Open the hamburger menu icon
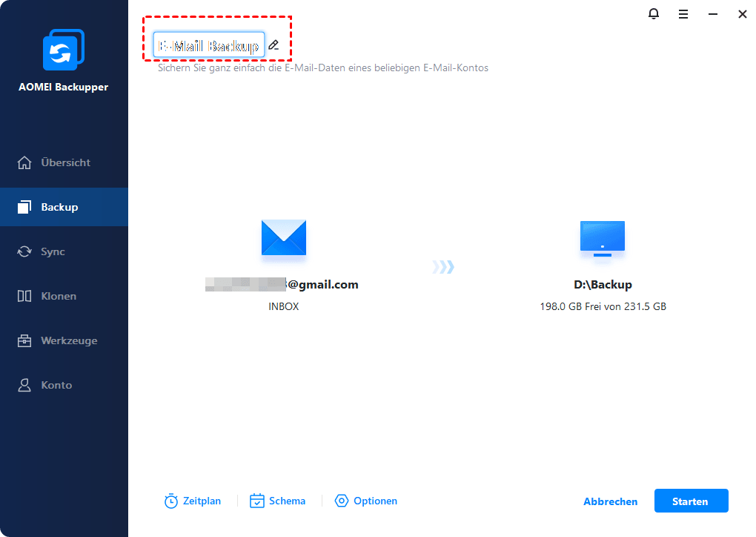The width and height of the screenshot is (756, 537). [683, 15]
